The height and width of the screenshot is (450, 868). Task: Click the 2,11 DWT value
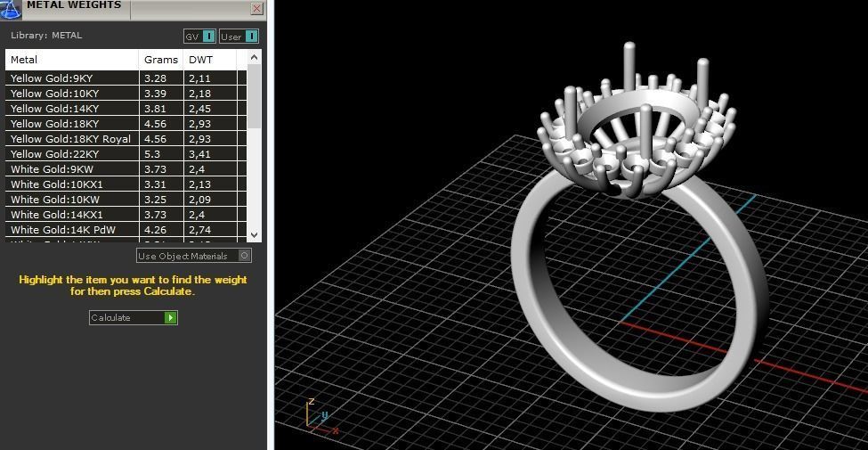point(199,78)
